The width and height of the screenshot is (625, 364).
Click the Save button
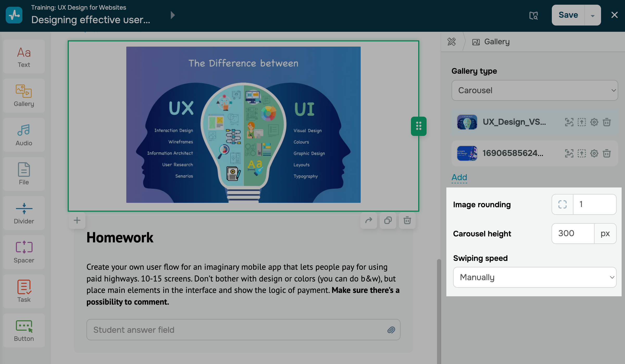568,15
